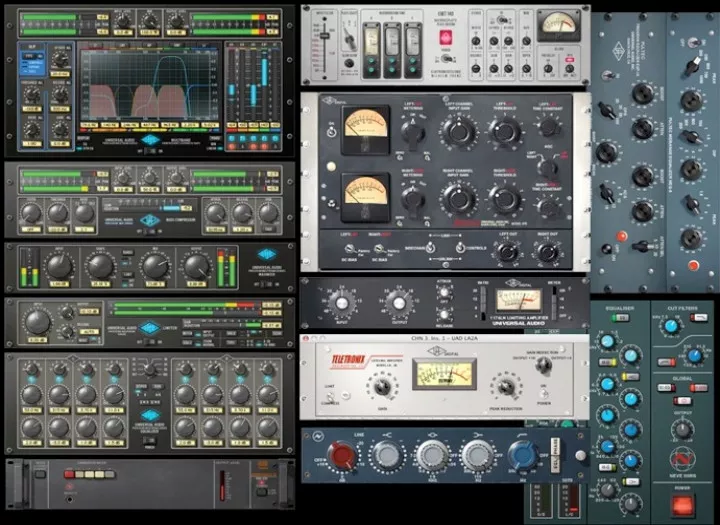Click the UA diamond logo on Precision Maximizer

coord(267,254)
